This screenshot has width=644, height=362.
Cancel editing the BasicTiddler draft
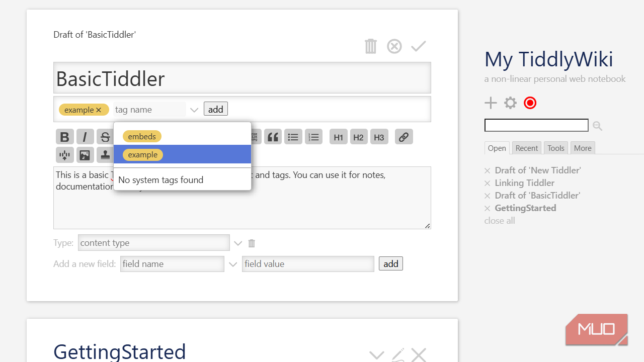394,46
